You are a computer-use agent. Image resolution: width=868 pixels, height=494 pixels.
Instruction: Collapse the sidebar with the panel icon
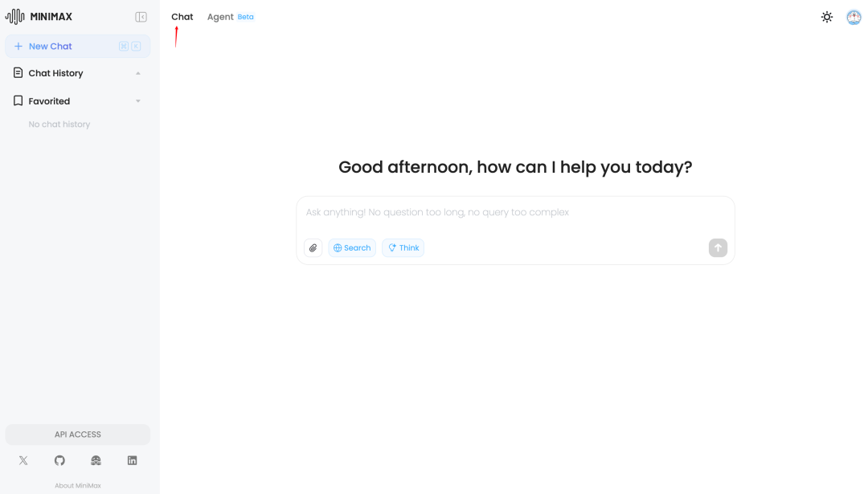tap(141, 17)
